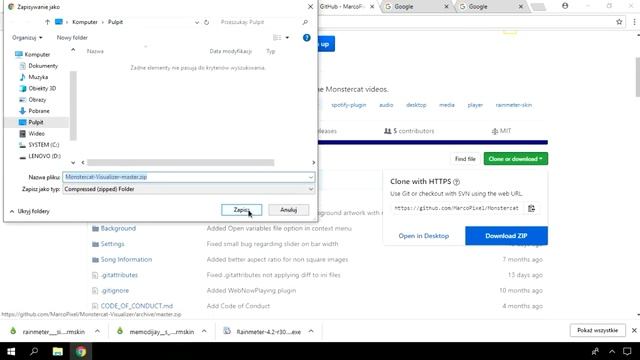The width and height of the screenshot is (640, 360).
Task: Open 'Obiekty 3D' in the sidebar
Action: coord(42,88)
